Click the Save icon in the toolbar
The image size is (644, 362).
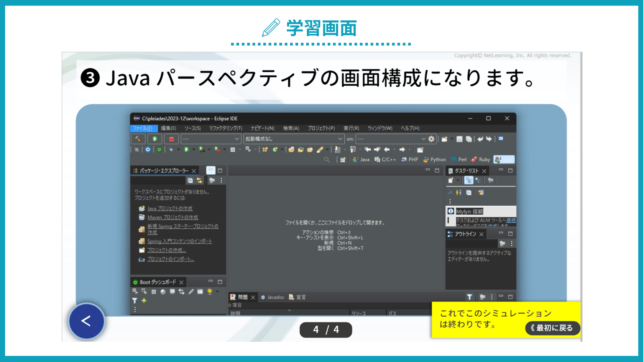pos(459,139)
